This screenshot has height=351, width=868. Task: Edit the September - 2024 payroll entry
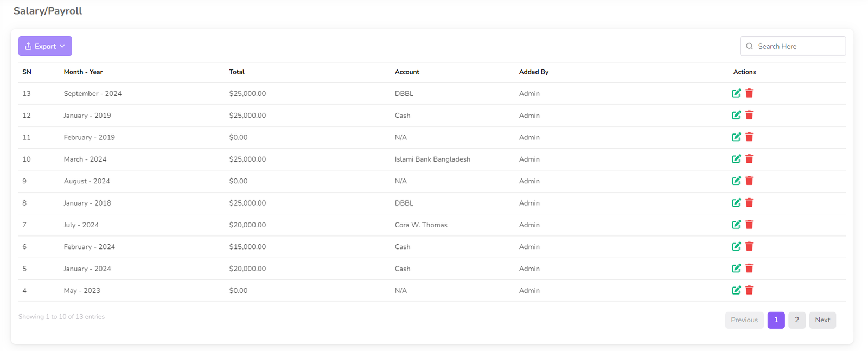pos(736,93)
